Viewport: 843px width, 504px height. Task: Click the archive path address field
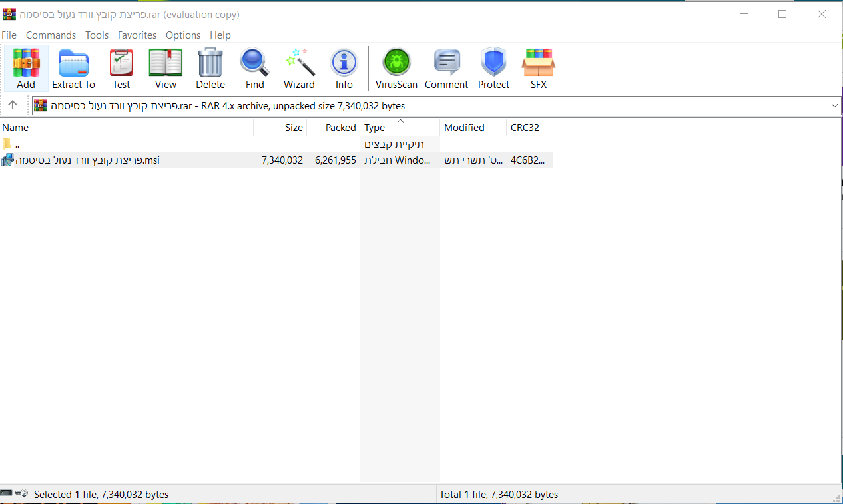coord(436,105)
